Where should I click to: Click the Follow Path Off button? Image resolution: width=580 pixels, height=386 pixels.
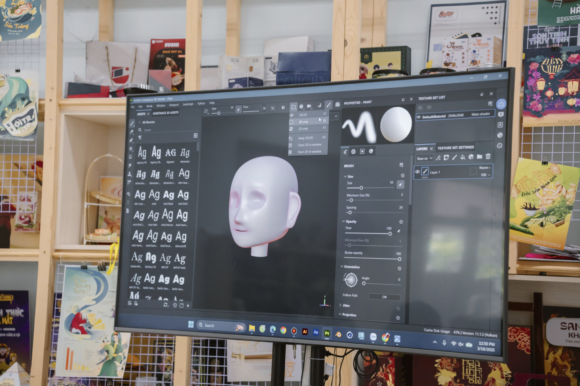(x=384, y=297)
